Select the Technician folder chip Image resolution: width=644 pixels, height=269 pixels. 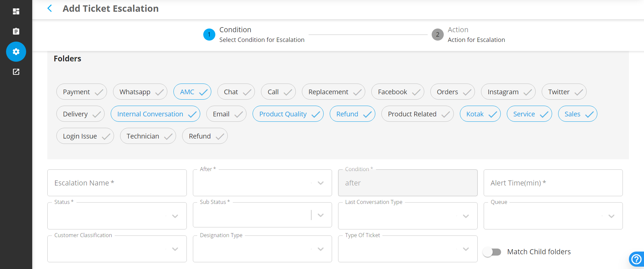148,136
